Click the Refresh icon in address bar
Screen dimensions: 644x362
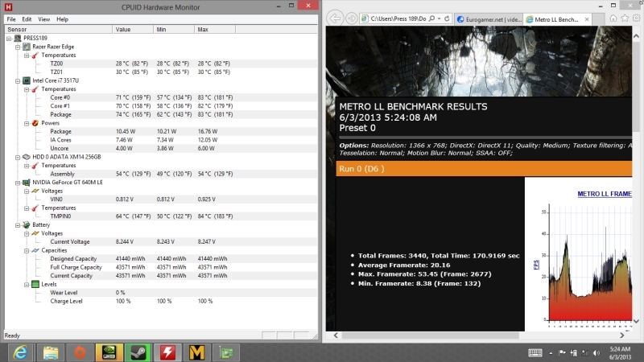447,19
